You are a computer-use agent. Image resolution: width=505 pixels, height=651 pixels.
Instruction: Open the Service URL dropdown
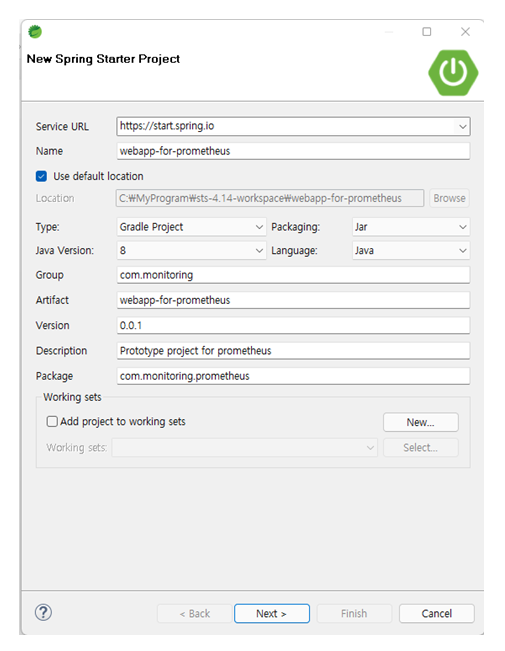coord(462,127)
